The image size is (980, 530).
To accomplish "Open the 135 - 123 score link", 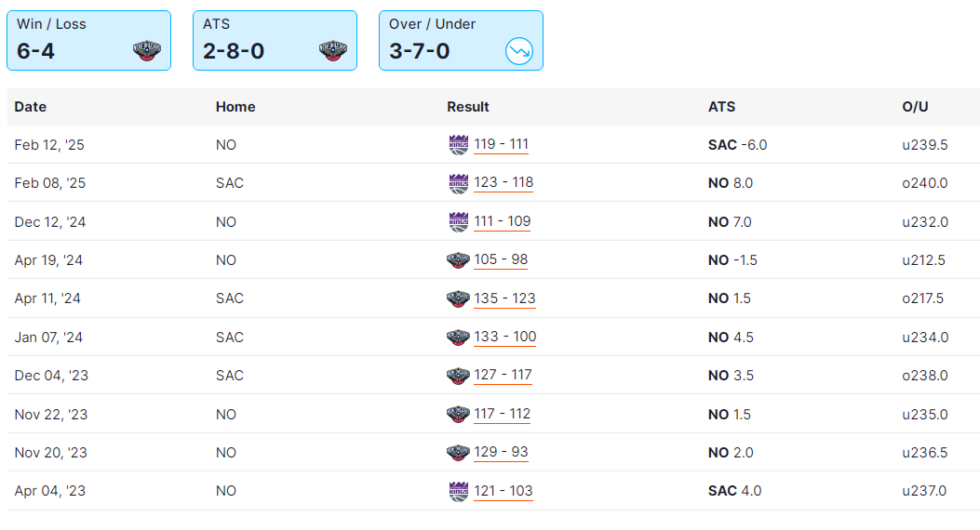I will (x=504, y=298).
